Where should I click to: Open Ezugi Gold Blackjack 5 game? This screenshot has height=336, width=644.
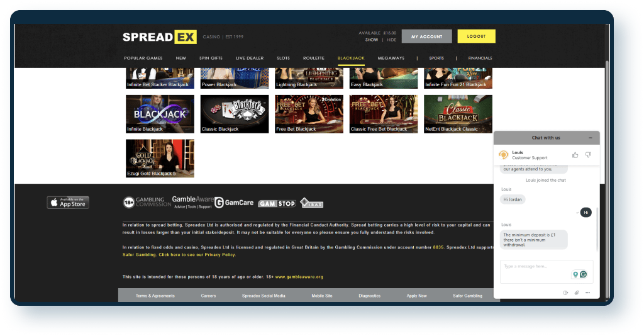[x=160, y=158]
